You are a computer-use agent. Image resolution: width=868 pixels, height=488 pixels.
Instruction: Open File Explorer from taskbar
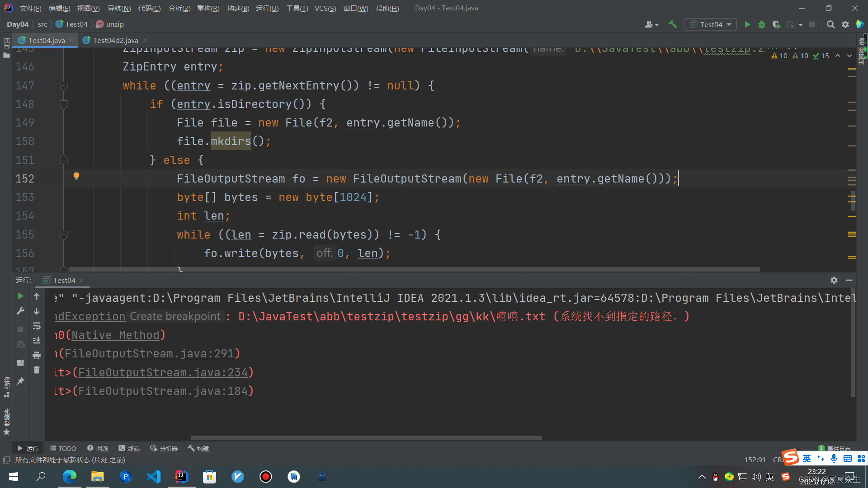98,477
